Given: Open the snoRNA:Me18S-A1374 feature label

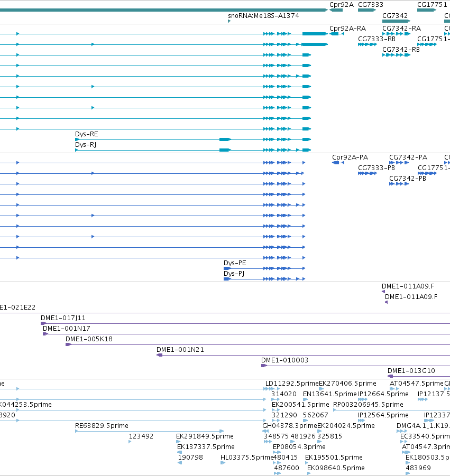Looking at the screenshot, I should [263, 15].
